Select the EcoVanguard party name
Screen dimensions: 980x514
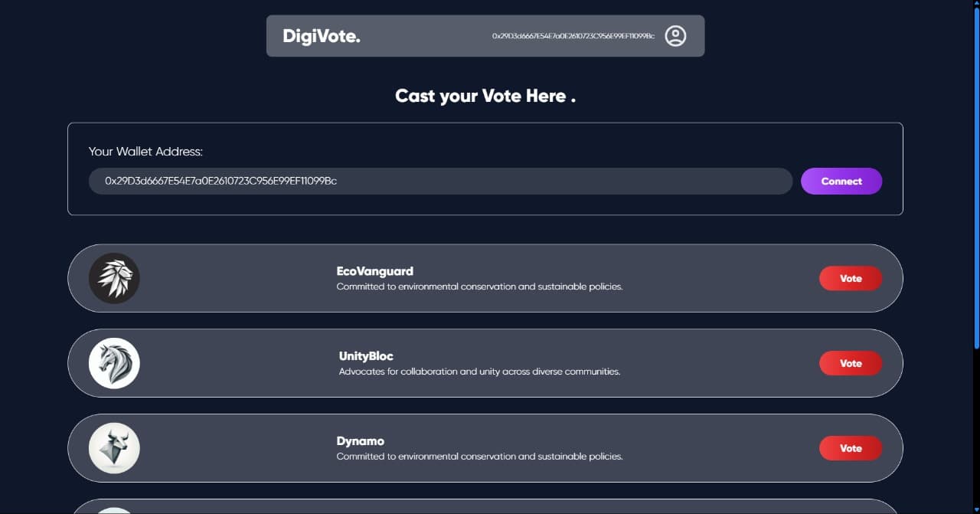tap(374, 271)
